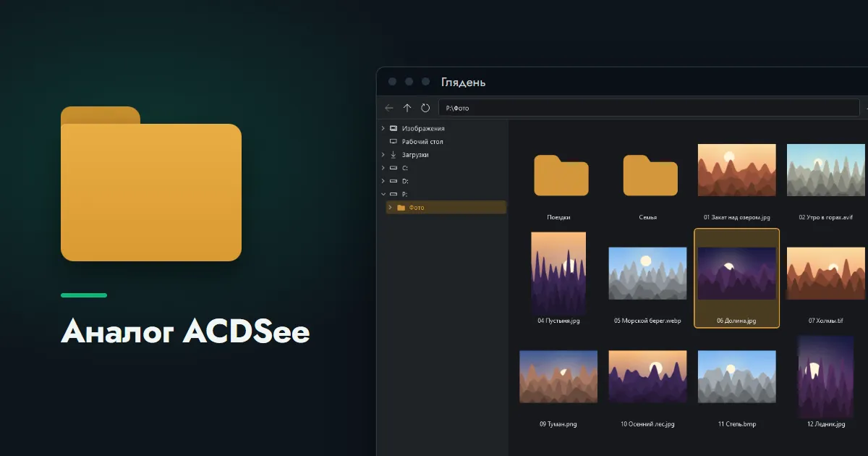Expand the C: drive node
Screen dimensions: 868x456
pos(383,168)
